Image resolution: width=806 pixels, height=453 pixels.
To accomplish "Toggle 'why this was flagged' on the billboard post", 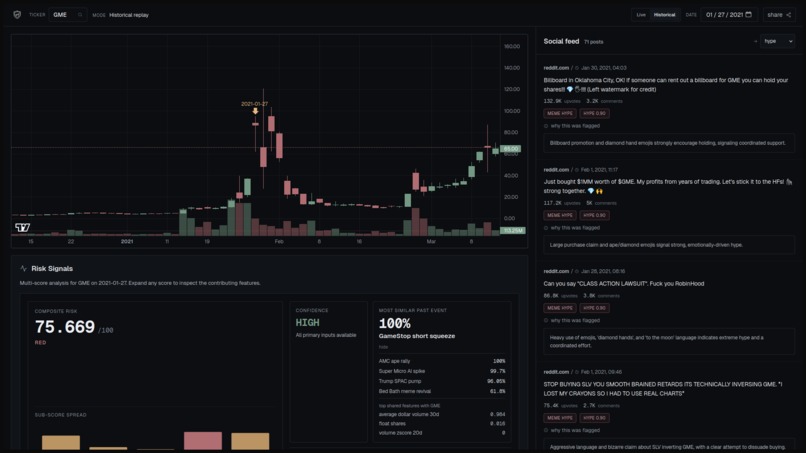I will (572, 126).
